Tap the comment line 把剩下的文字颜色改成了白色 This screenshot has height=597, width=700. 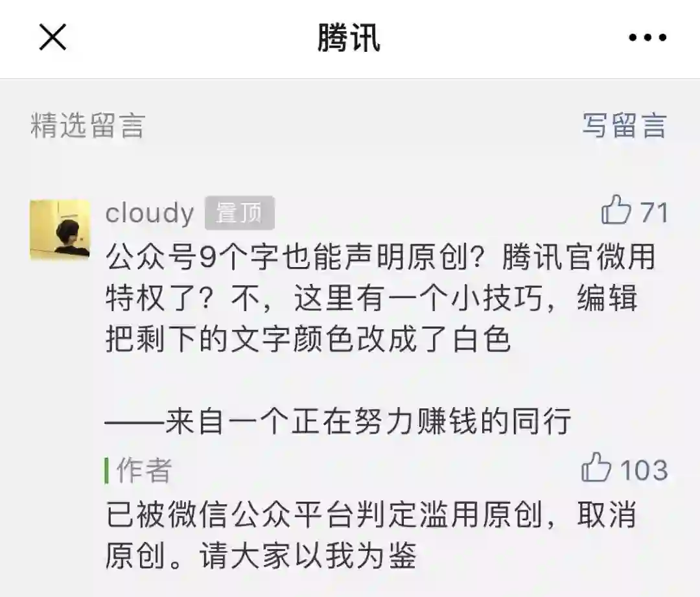pyautogui.click(x=308, y=340)
